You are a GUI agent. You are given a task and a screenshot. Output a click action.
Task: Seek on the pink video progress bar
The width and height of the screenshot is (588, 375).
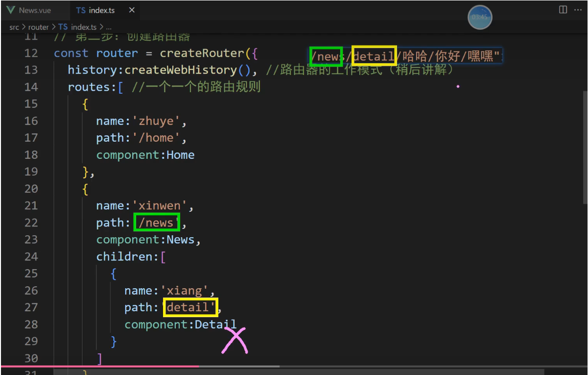click(x=294, y=366)
